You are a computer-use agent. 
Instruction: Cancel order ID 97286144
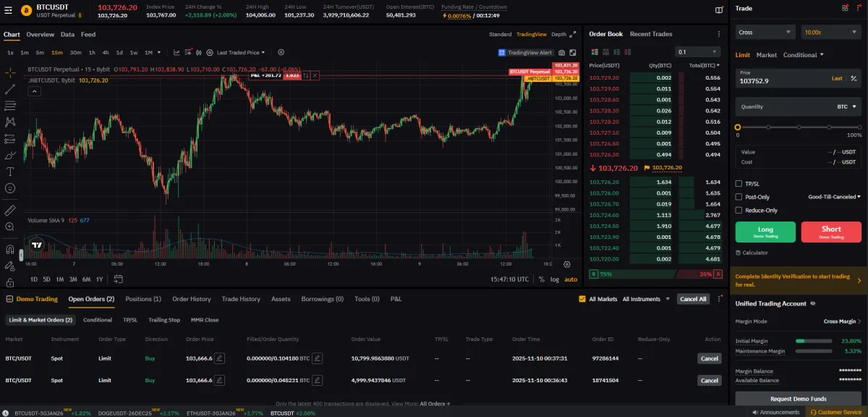pos(710,358)
